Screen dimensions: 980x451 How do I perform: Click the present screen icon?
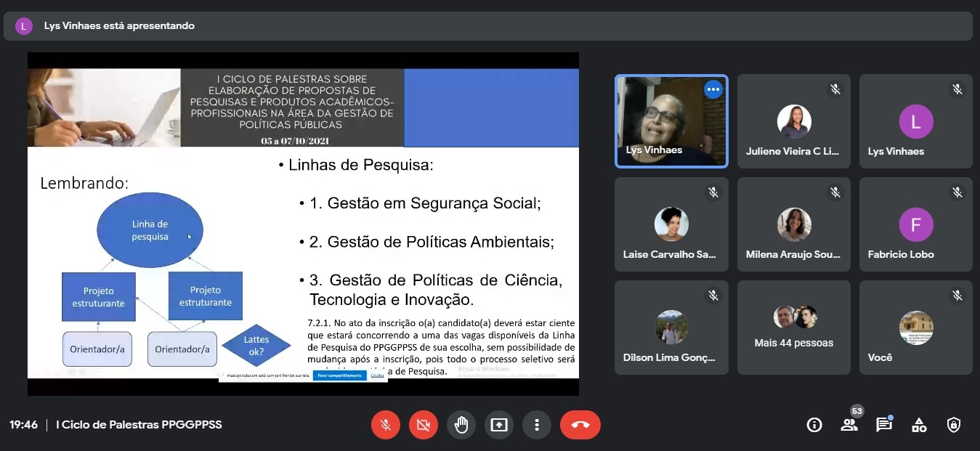499,425
